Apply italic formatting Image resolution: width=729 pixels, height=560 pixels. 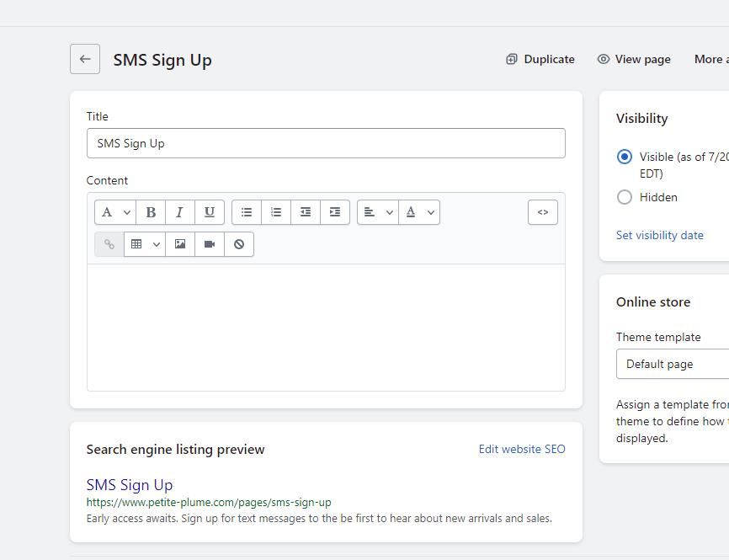click(179, 212)
